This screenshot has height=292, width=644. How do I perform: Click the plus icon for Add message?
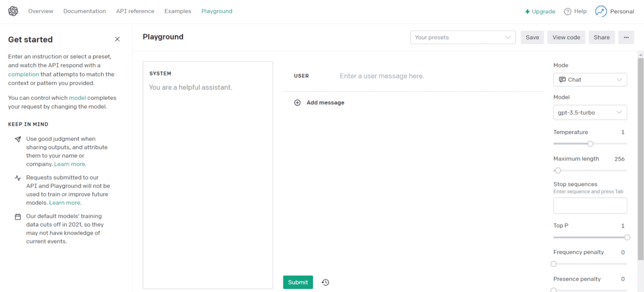point(297,102)
